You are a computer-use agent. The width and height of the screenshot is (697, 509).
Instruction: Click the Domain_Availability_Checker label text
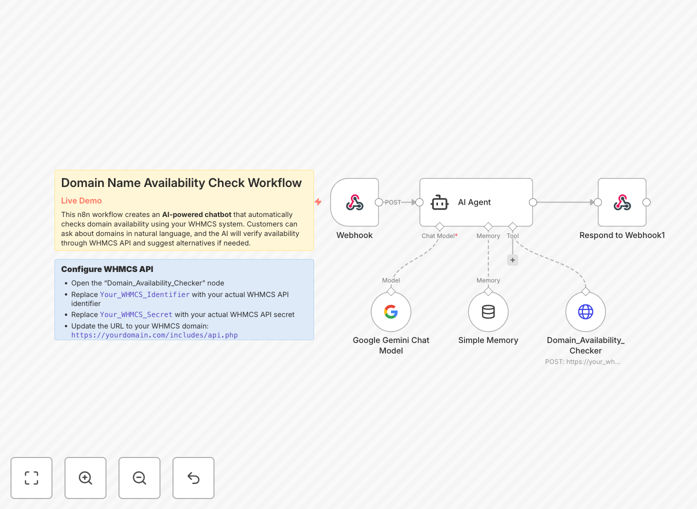coord(585,345)
